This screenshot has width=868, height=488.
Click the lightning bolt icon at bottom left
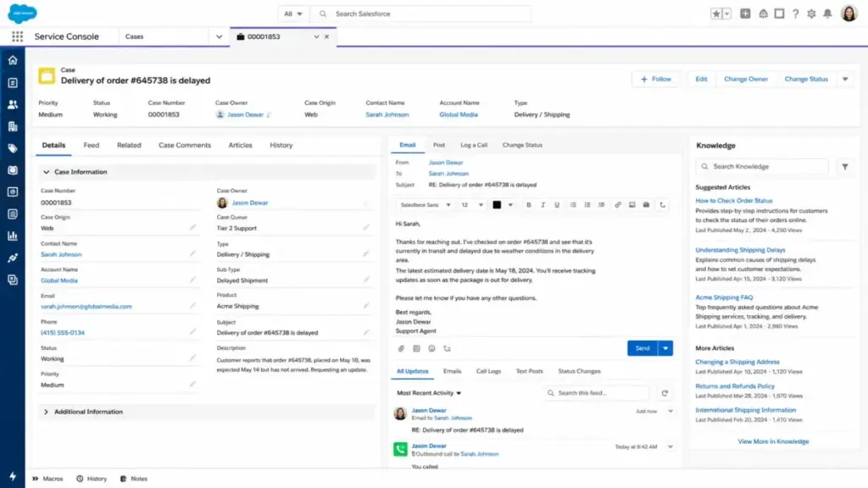[13, 476]
